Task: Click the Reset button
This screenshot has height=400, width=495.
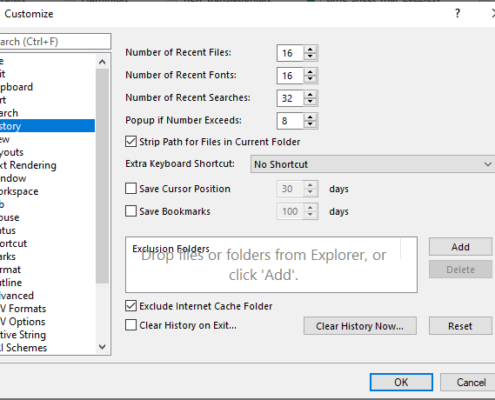Action: 460,326
